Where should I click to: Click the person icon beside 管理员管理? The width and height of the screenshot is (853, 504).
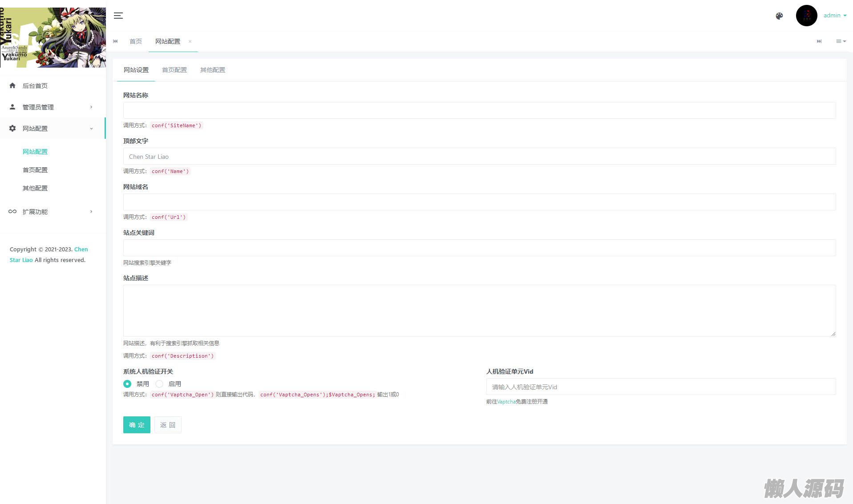click(x=12, y=107)
